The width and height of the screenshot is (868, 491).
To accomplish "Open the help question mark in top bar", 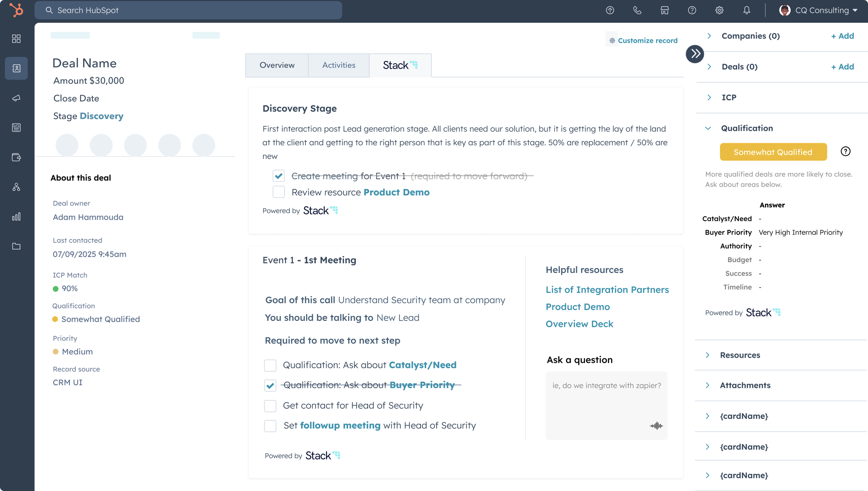I will (x=692, y=10).
